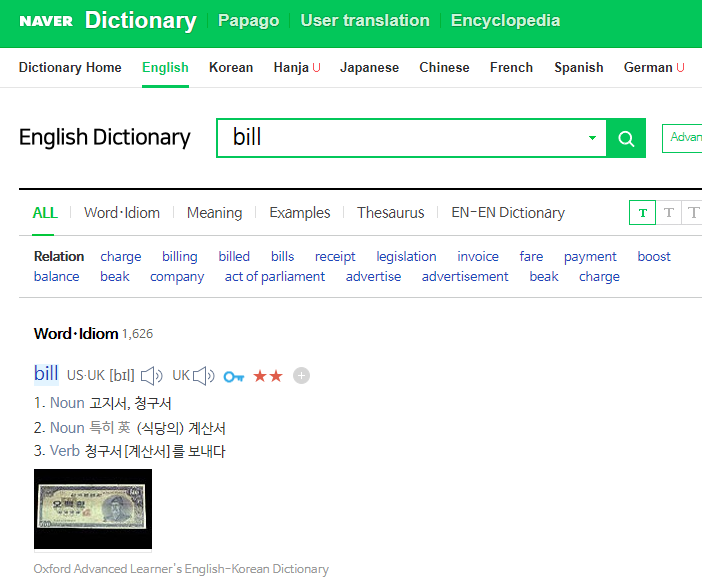Select the English dictionary menu
Viewport: 702px width, 583px height.
click(x=165, y=68)
